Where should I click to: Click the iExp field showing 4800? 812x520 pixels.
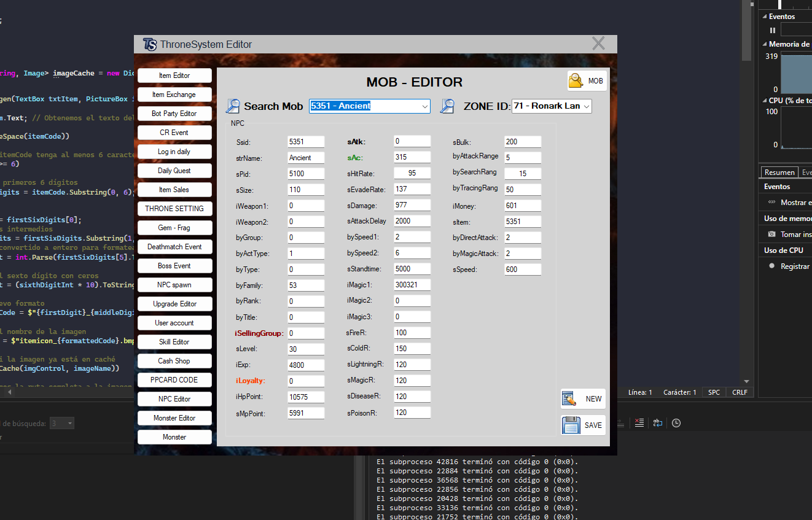pyautogui.click(x=306, y=365)
